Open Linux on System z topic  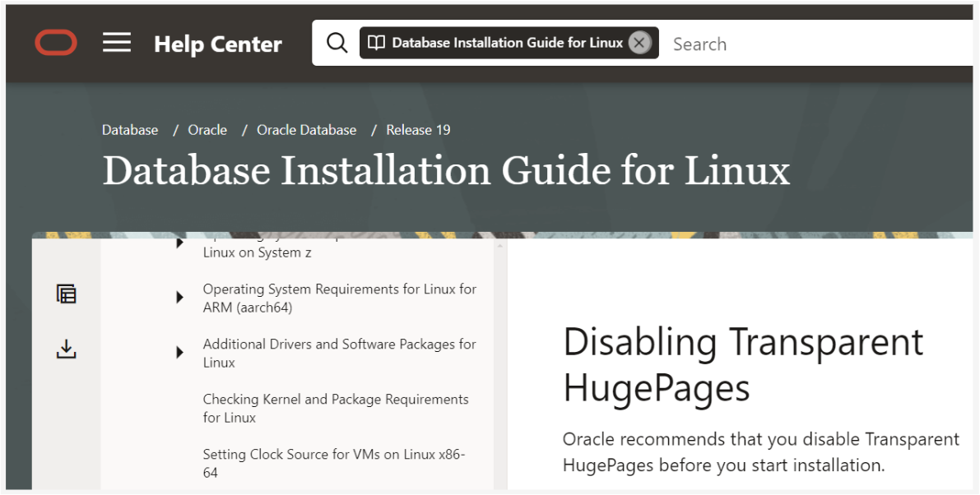click(x=257, y=252)
